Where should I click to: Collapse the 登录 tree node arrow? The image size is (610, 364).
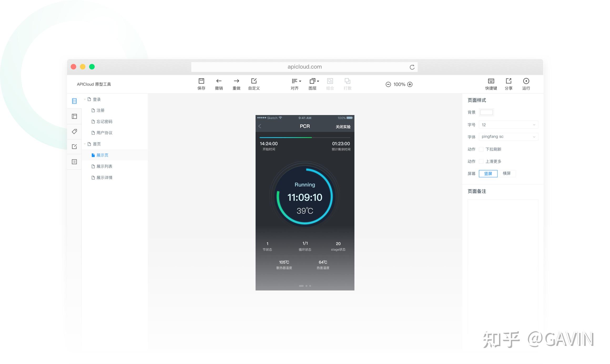[x=85, y=99]
